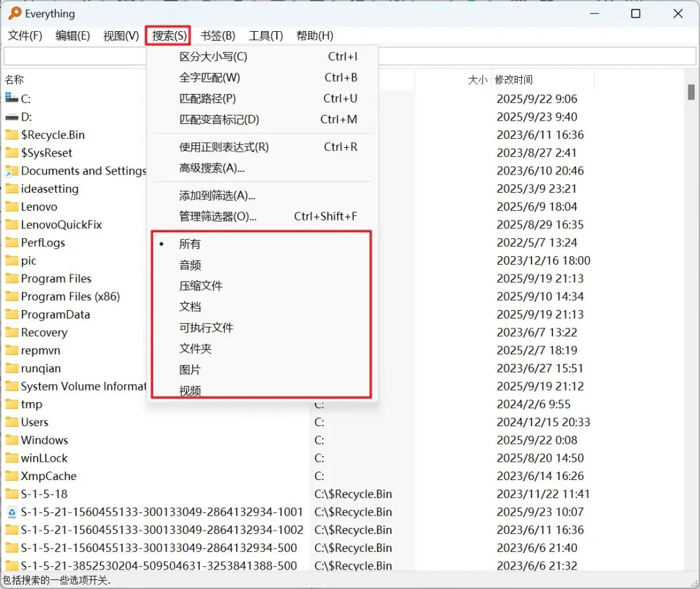Open the 书签(B) menu

pos(217,36)
